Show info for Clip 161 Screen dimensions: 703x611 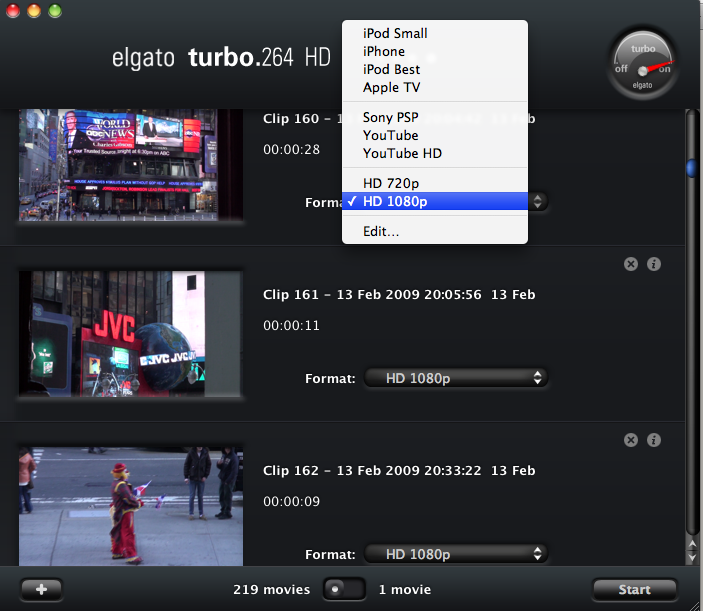coord(654,264)
